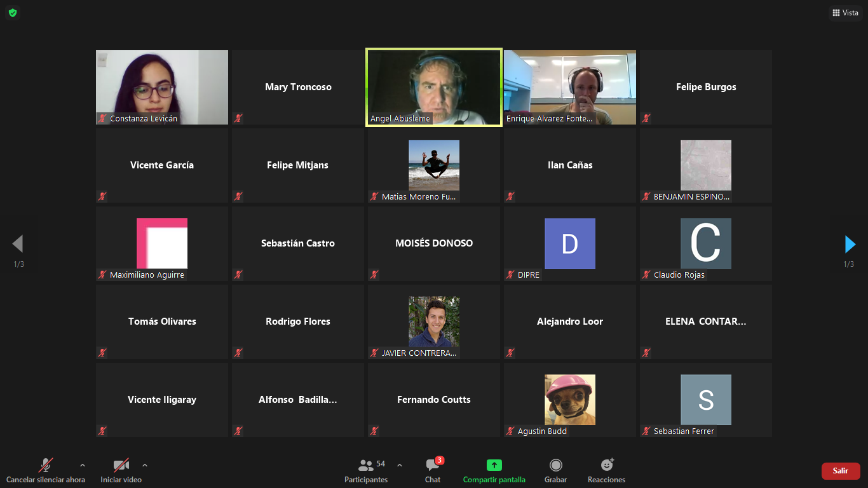Image resolution: width=868 pixels, height=488 pixels.
Task: Select the Felipe Burgos name
Action: coord(706,87)
